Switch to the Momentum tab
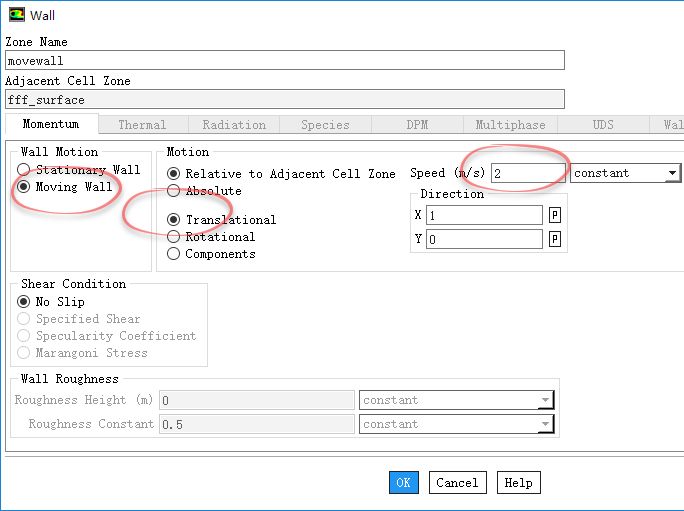Viewport: 684px width, 511px height. (51, 124)
